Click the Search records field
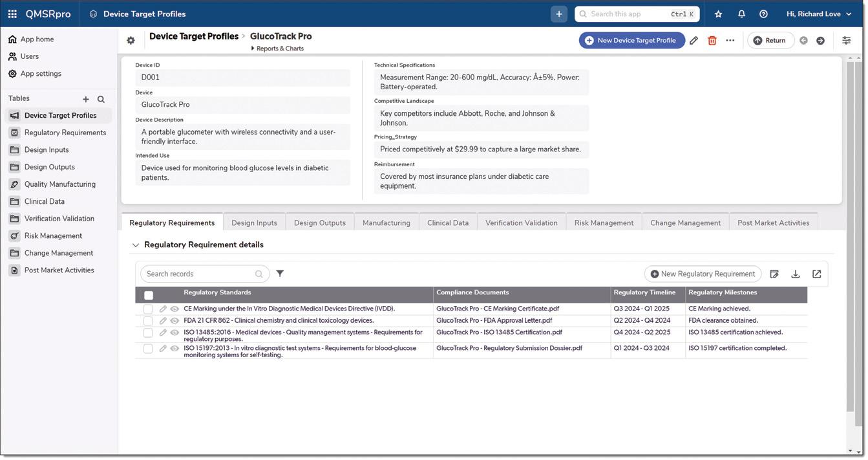 click(205, 274)
